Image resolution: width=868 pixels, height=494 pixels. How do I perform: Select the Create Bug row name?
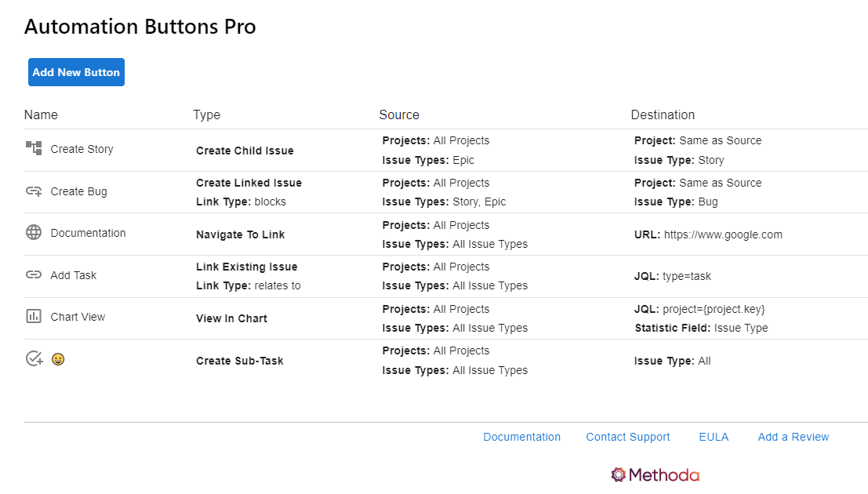[78, 191]
